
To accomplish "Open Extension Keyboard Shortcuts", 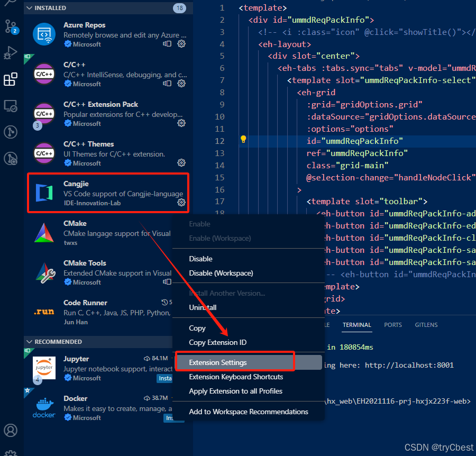I will pyautogui.click(x=236, y=377).
